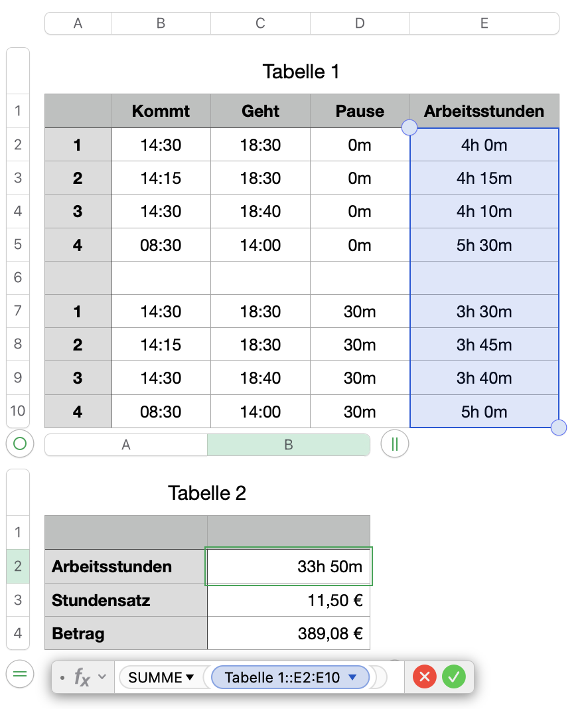
Task: Open the Tabelle 1::E2:E10 reference dropdown
Action: 353,677
